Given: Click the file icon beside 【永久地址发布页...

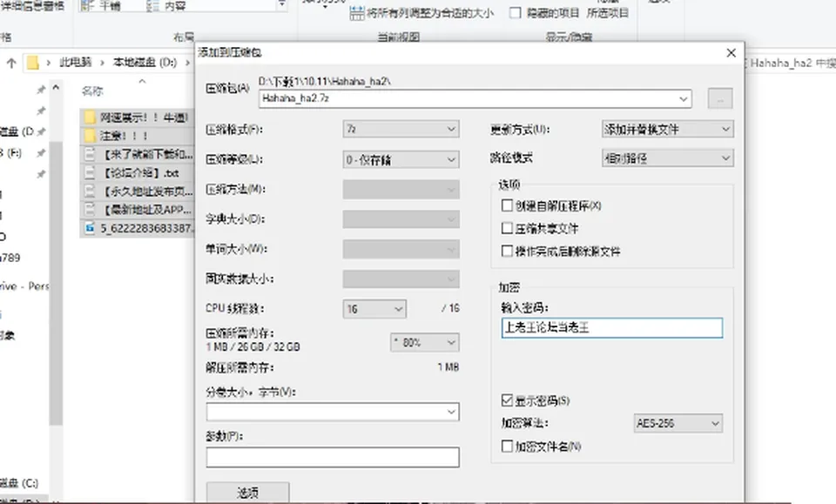Looking at the screenshot, I should [90, 191].
